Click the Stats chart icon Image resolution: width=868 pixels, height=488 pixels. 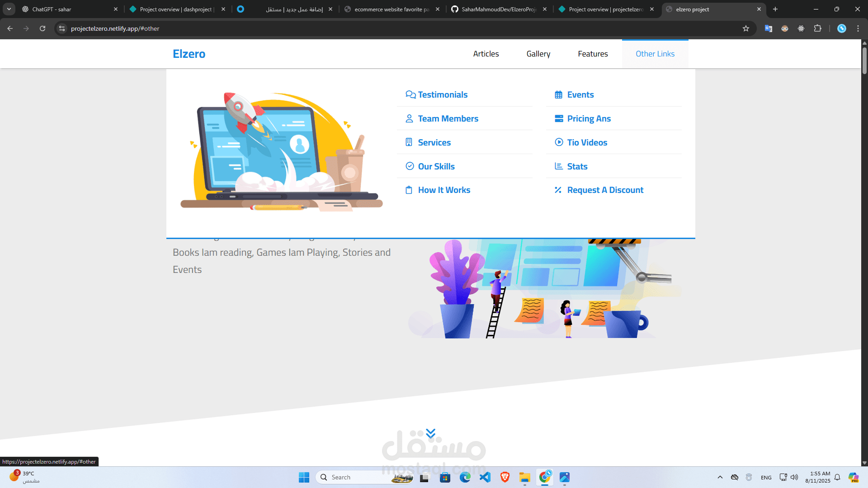tap(559, 166)
